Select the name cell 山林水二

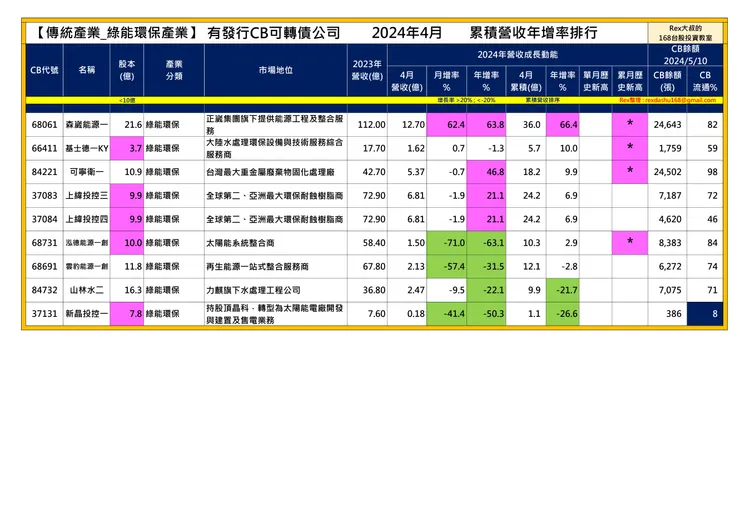[87, 290]
